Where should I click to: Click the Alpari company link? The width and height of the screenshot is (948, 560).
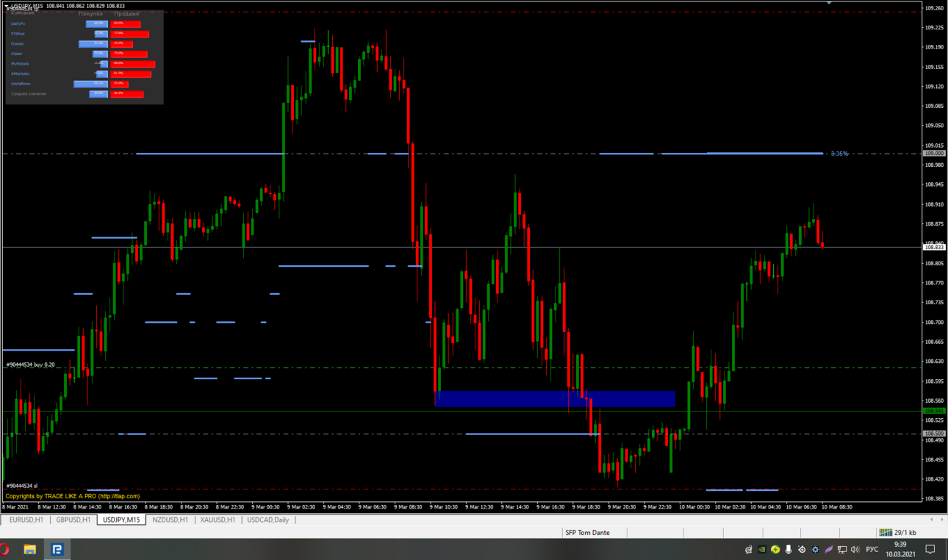17,54
